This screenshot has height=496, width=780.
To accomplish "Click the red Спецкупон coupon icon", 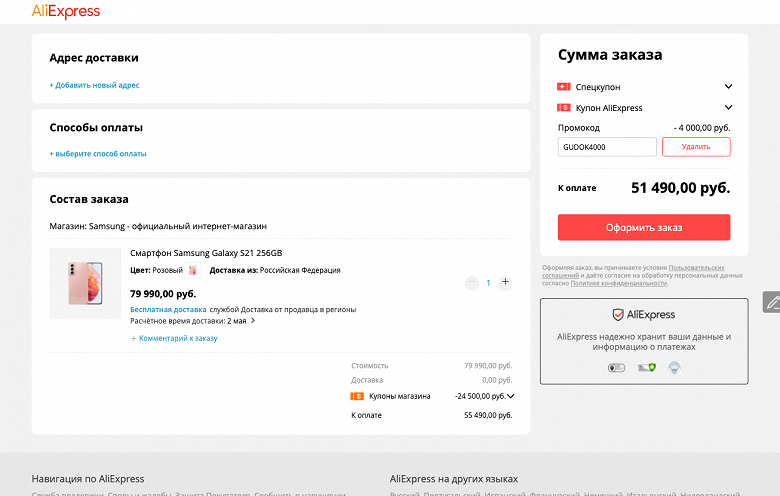I will point(564,87).
